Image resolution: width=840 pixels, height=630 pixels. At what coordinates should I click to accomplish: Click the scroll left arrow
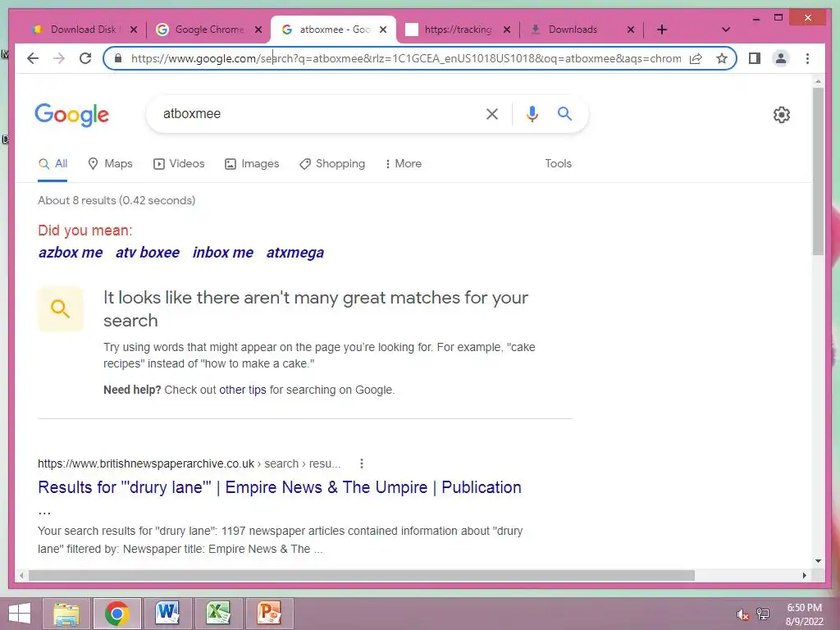click(x=21, y=575)
